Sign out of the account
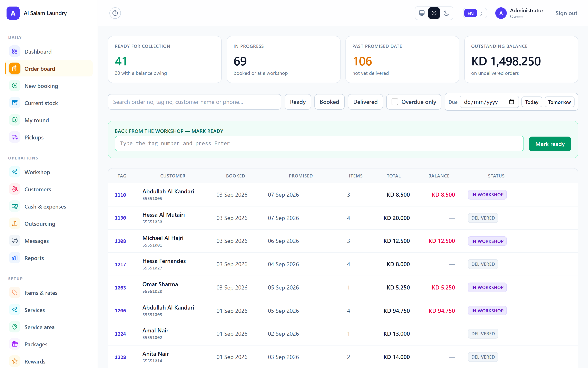This screenshot has height=368, width=588. click(566, 13)
